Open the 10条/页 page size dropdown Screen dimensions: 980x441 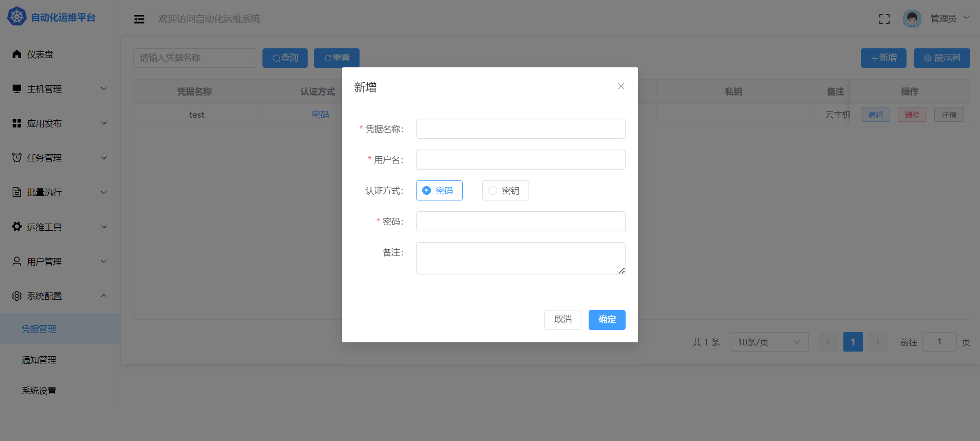(768, 342)
